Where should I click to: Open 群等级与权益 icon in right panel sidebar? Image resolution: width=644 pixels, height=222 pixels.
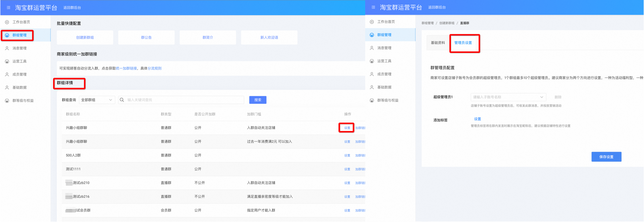(x=372, y=100)
